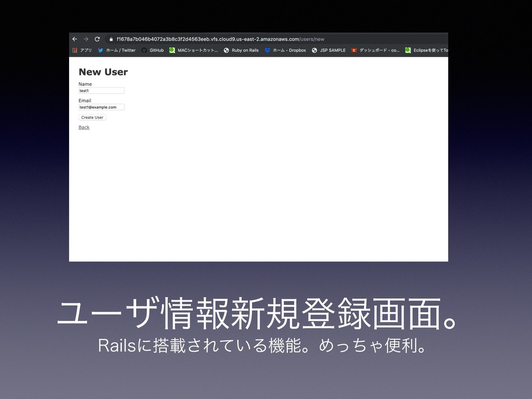The width and height of the screenshot is (532, 399).
Task: Click the padlock icon in address bar
Action: [111, 39]
